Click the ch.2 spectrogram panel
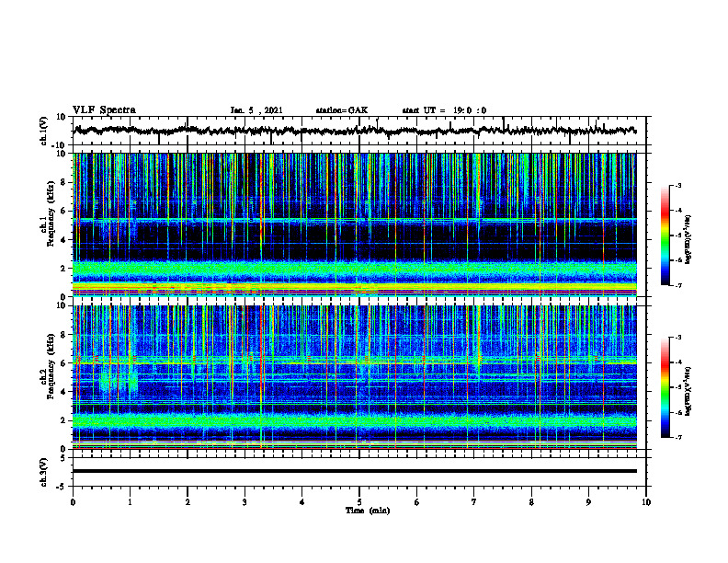The width and height of the screenshot is (728, 563). click(355, 377)
